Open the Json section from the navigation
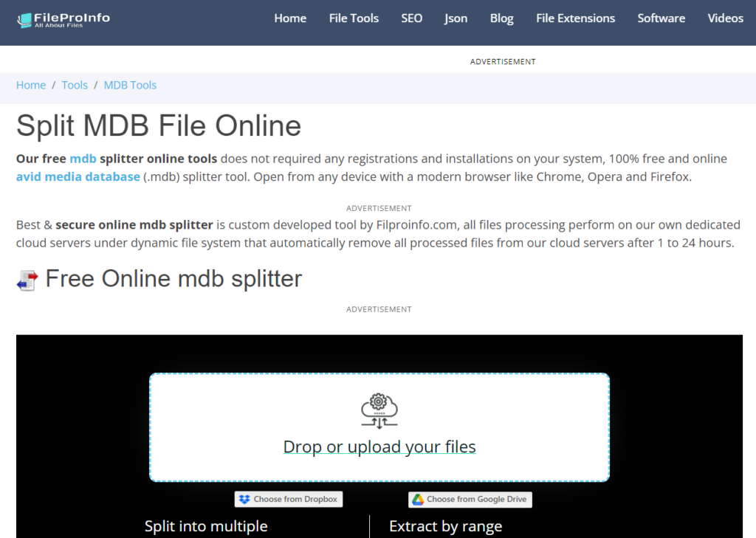The width and height of the screenshot is (756, 538). 456,18
